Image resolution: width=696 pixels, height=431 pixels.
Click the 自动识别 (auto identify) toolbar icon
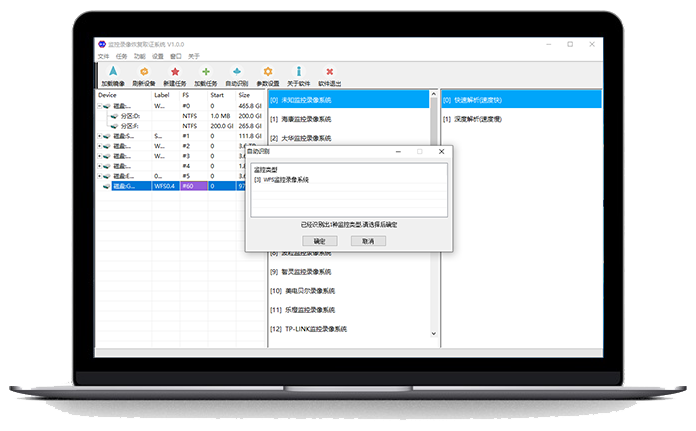point(236,73)
